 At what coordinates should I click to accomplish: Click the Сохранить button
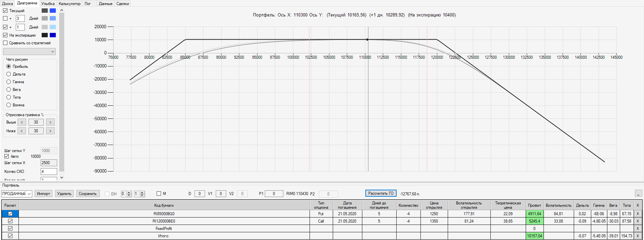click(88, 194)
